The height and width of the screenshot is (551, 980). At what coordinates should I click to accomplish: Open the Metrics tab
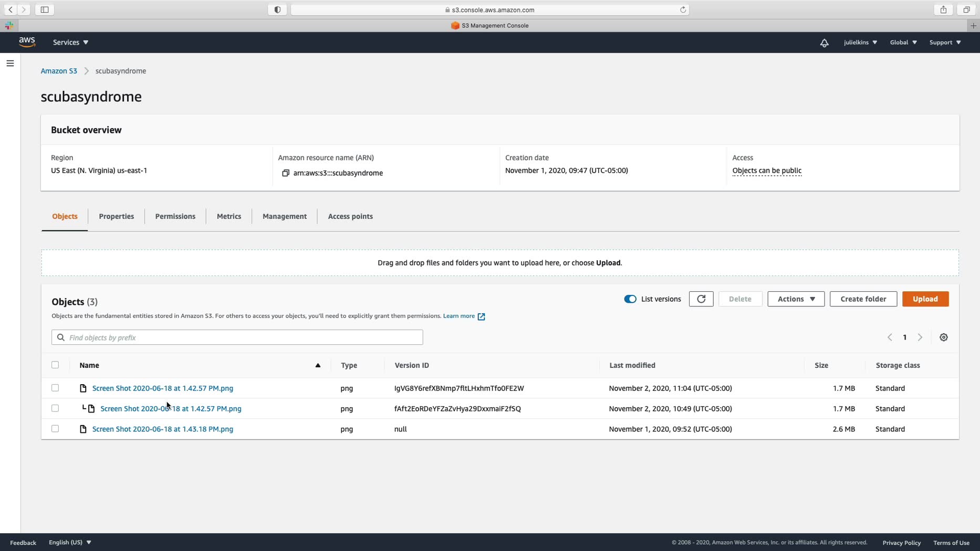click(x=229, y=216)
